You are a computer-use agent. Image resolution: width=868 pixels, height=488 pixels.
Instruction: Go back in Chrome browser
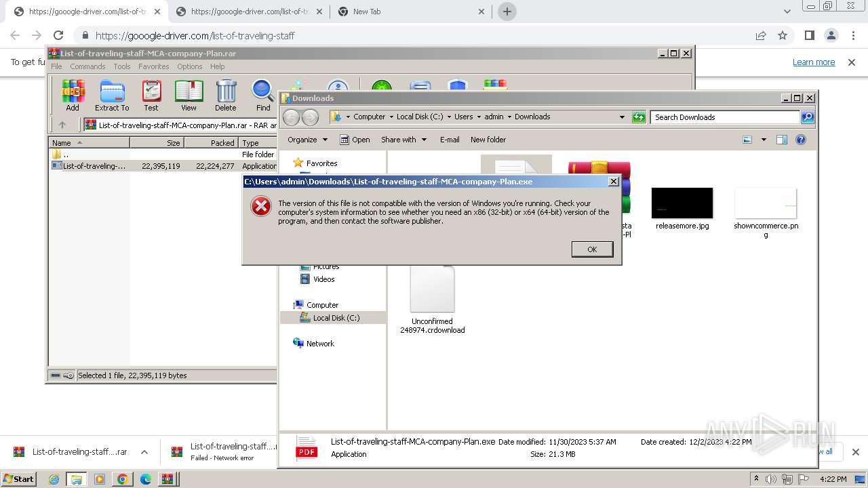pos(15,36)
